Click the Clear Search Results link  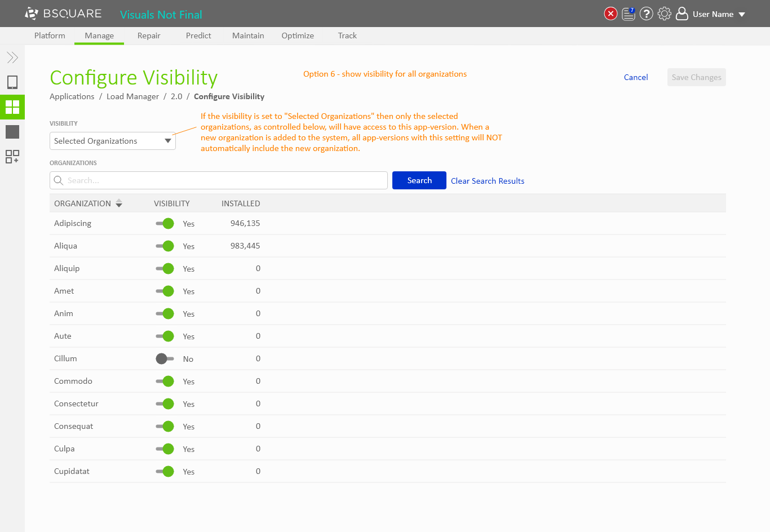click(x=488, y=181)
